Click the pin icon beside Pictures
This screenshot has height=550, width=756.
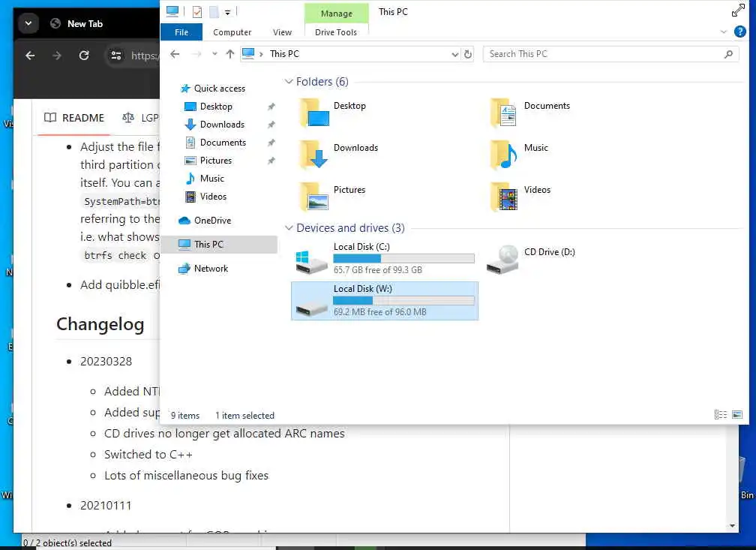tap(271, 161)
